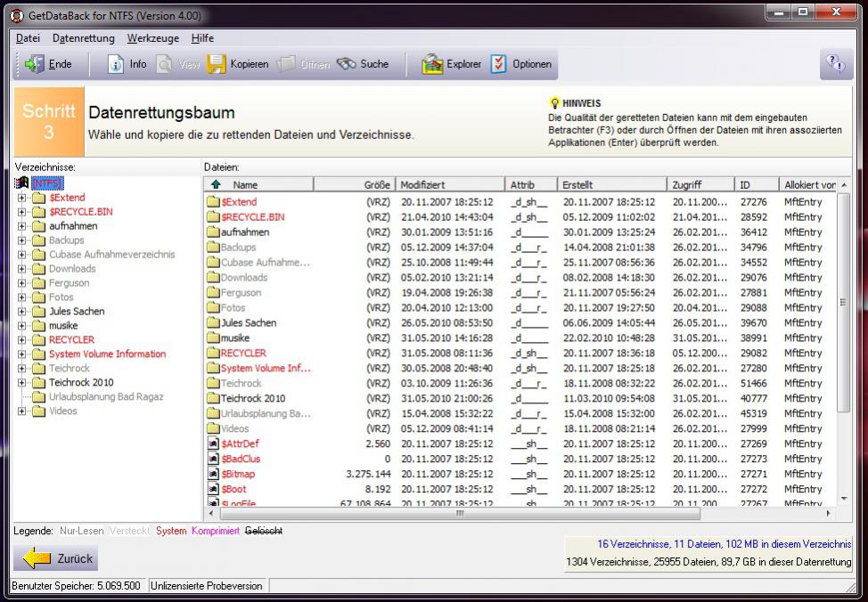Image resolution: width=868 pixels, height=602 pixels.
Task: Select the Downloads row in file list
Action: pos(521,278)
